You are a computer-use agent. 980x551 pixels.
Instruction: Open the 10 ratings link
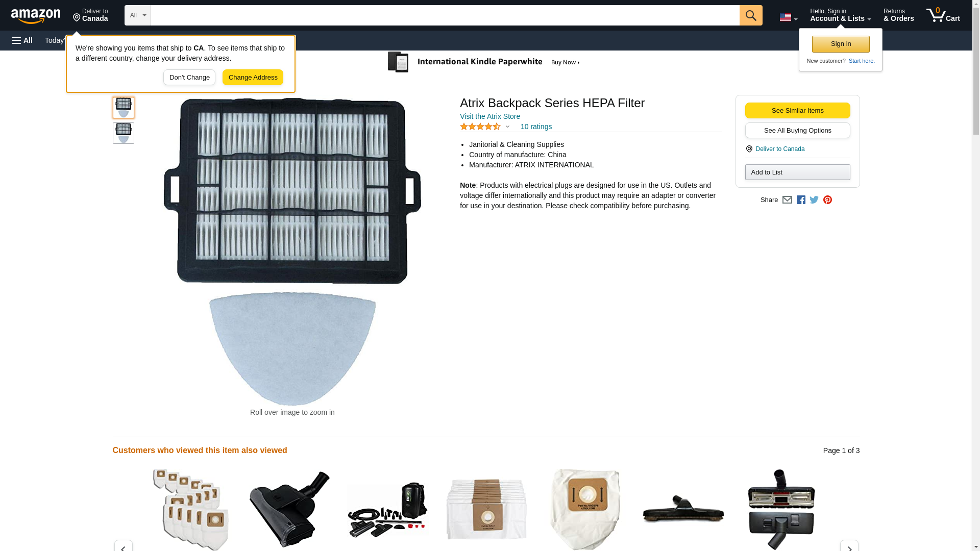(x=536, y=127)
